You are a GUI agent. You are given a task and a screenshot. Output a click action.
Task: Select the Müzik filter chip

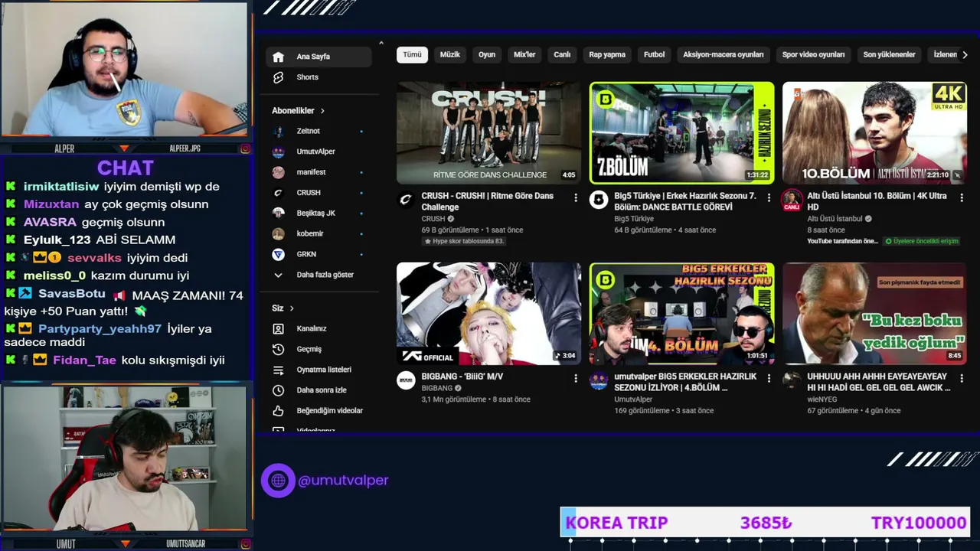point(450,55)
